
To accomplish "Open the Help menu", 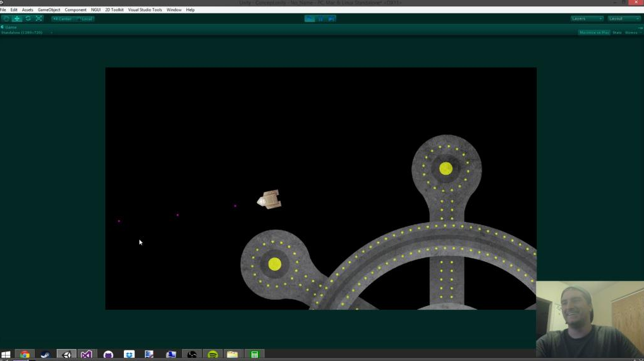I will (190, 9).
